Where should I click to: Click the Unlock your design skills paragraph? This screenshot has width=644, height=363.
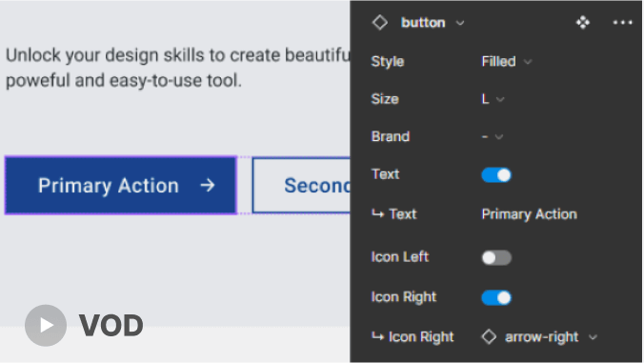177,68
